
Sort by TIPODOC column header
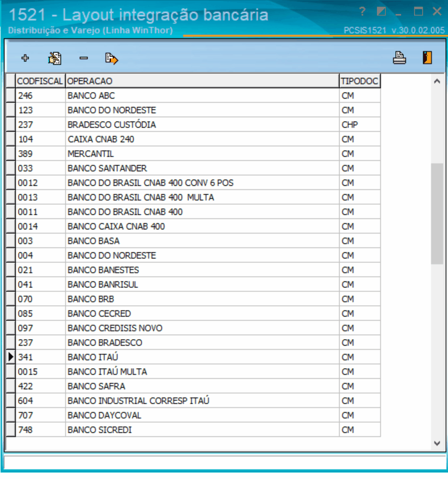tap(360, 81)
